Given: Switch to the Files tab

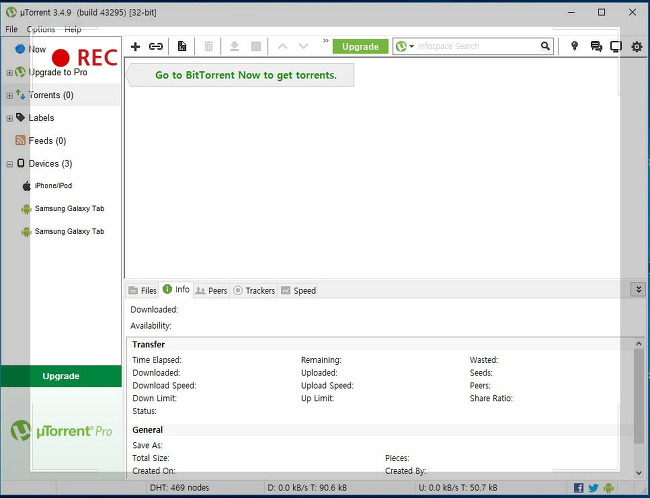Looking at the screenshot, I should pos(142,291).
